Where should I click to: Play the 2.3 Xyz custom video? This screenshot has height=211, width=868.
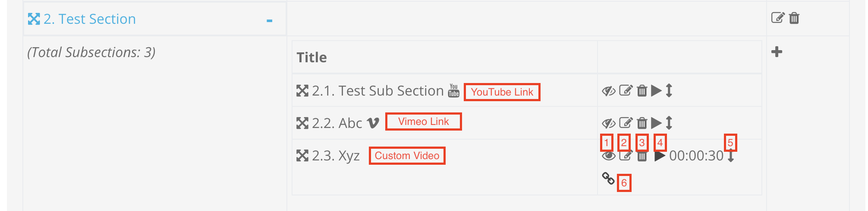coord(660,156)
